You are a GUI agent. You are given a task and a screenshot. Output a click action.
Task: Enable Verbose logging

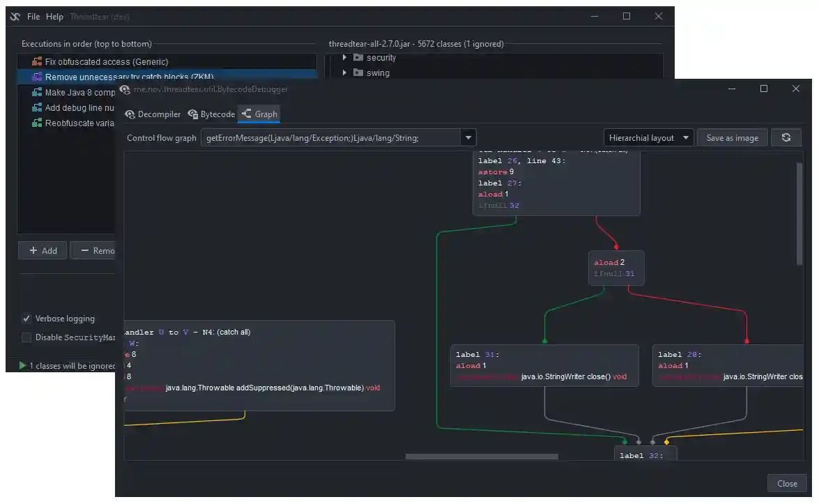26,319
